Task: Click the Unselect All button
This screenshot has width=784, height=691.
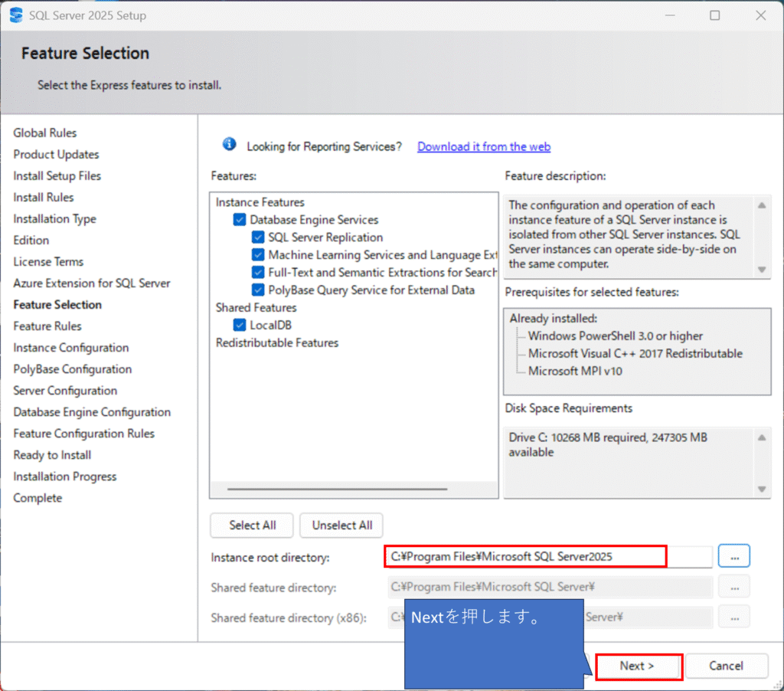Action: click(x=341, y=525)
